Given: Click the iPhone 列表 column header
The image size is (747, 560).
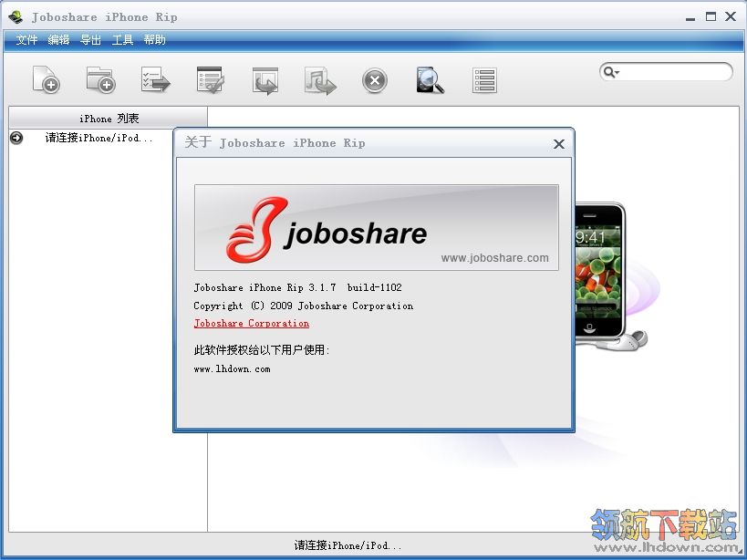Looking at the screenshot, I should point(109,118).
